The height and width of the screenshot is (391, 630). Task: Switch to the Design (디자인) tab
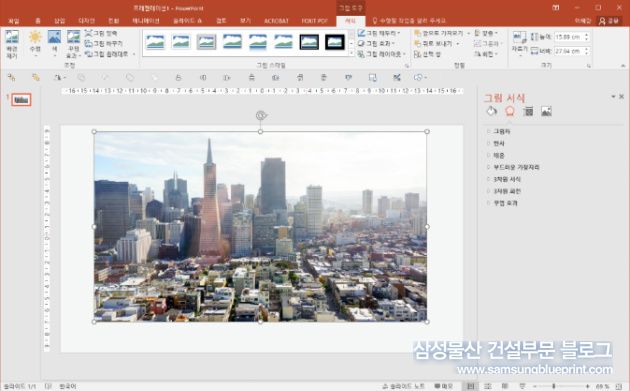click(x=86, y=21)
